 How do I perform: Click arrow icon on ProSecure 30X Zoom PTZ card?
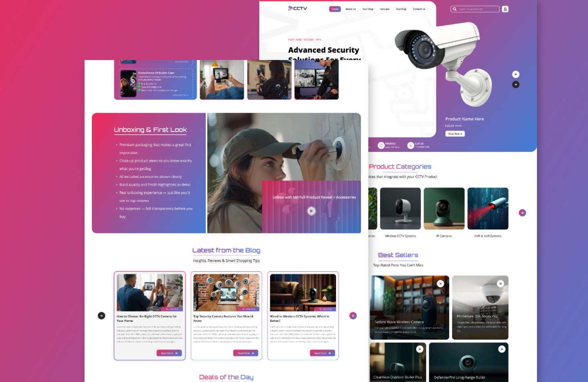coord(500,284)
